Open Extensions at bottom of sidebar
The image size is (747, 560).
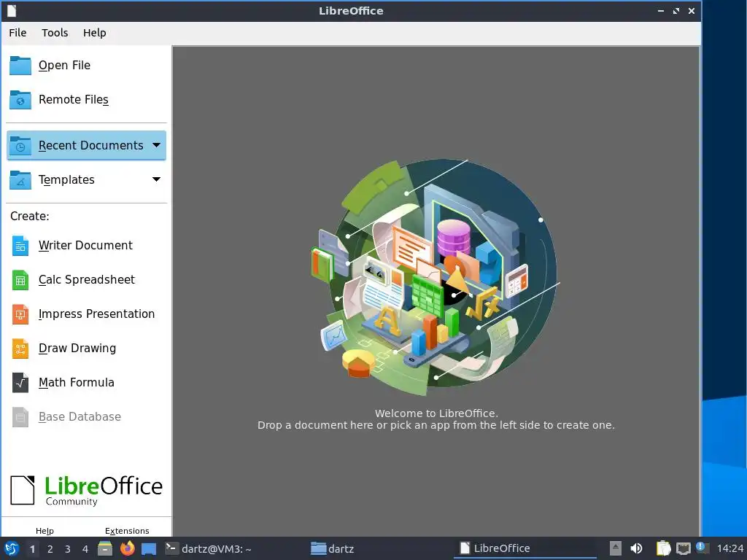pos(127,531)
